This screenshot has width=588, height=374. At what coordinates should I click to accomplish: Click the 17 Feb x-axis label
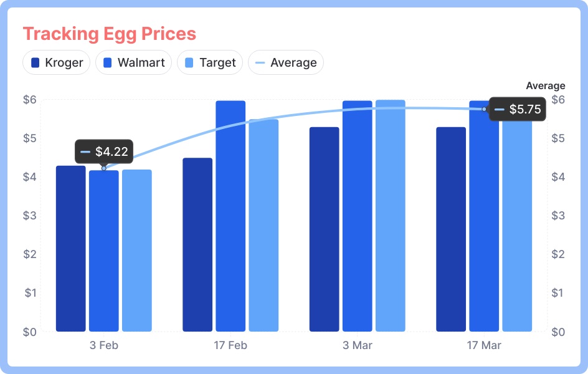click(230, 345)
